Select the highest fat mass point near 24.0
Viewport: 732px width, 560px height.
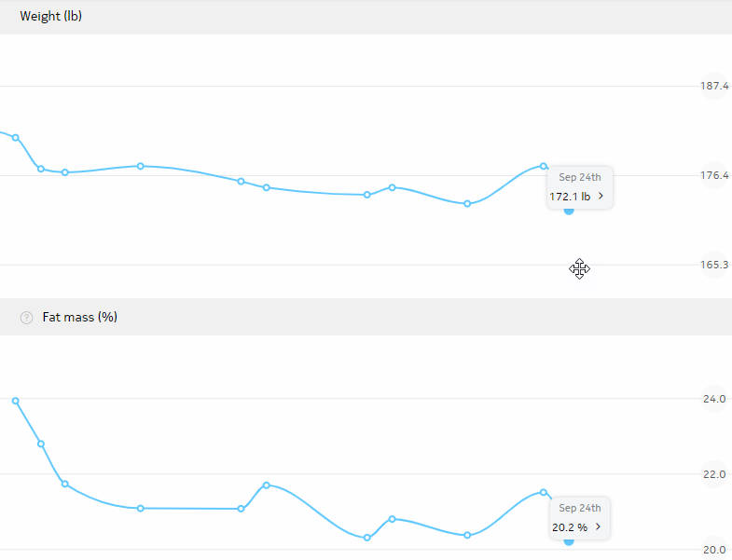point(16,401)
